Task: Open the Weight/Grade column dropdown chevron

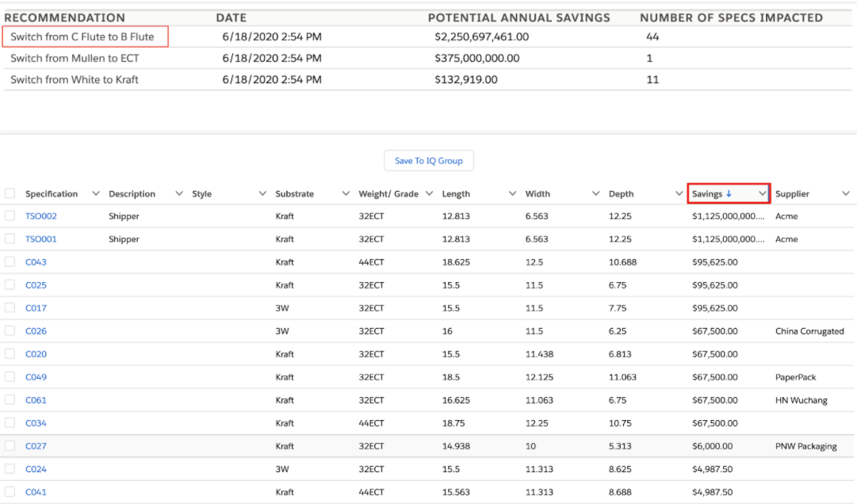Action: [429, 194]
